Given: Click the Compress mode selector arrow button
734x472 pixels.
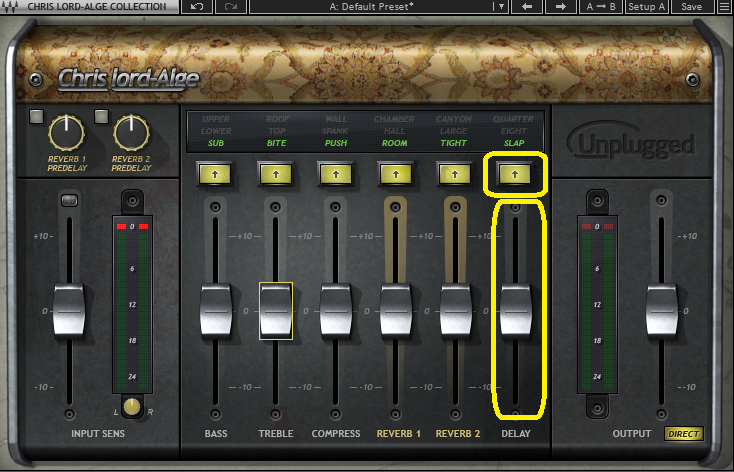Looking at the screenshot, I should pos(336,174).
